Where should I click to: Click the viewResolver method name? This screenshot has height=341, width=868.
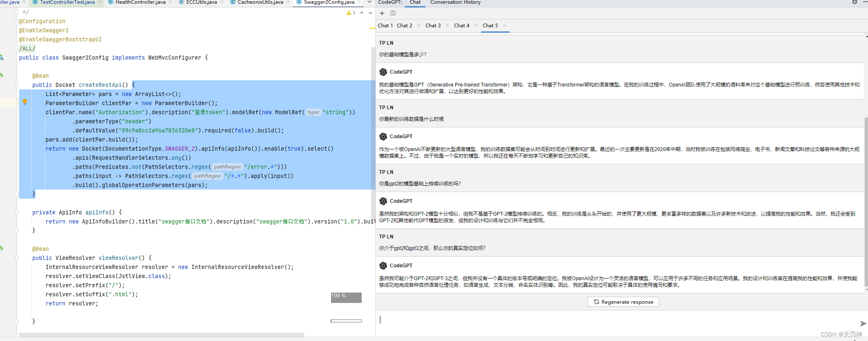(x=118, y=258)
